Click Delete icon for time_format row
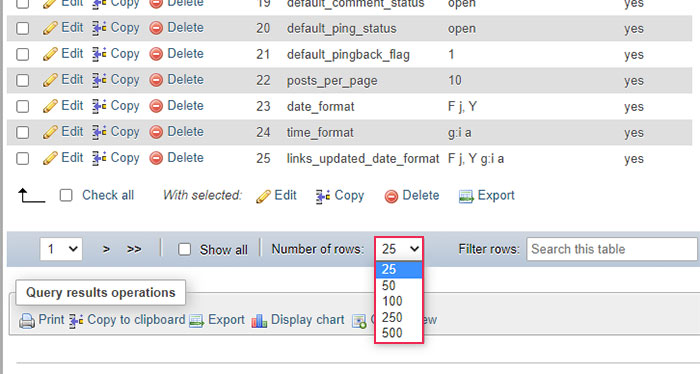The width and height of the screenshot is (700, 374). pos(156,132)
